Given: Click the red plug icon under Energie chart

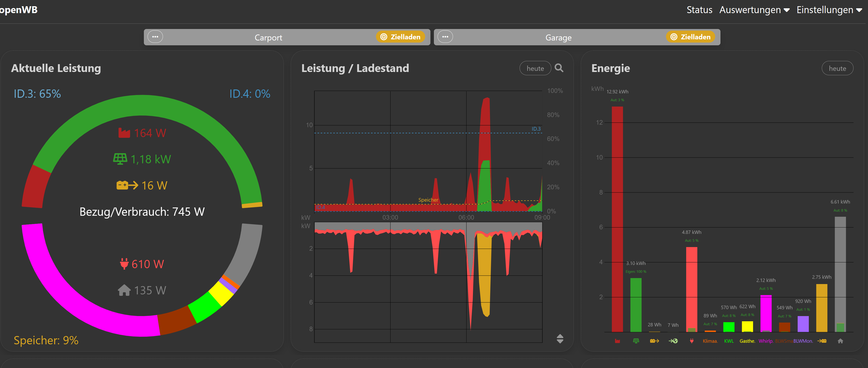Looking at the screenshot, I should click(692, 341).
